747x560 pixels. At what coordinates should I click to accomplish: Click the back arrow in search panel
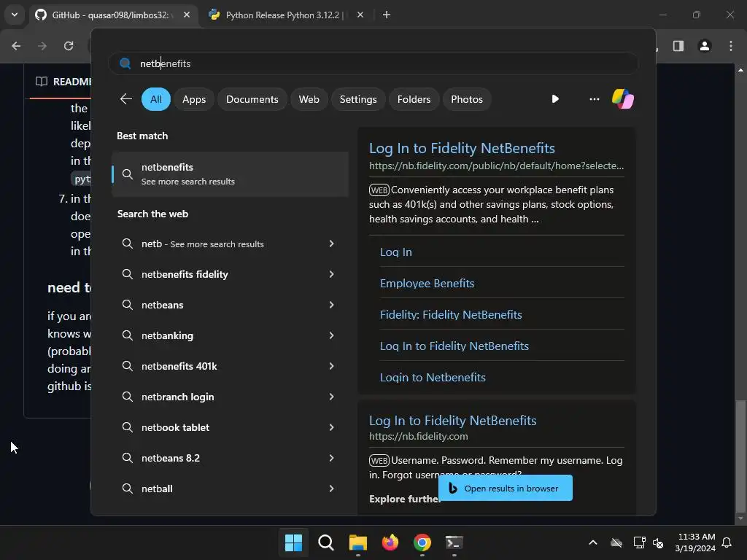[125, 99]
